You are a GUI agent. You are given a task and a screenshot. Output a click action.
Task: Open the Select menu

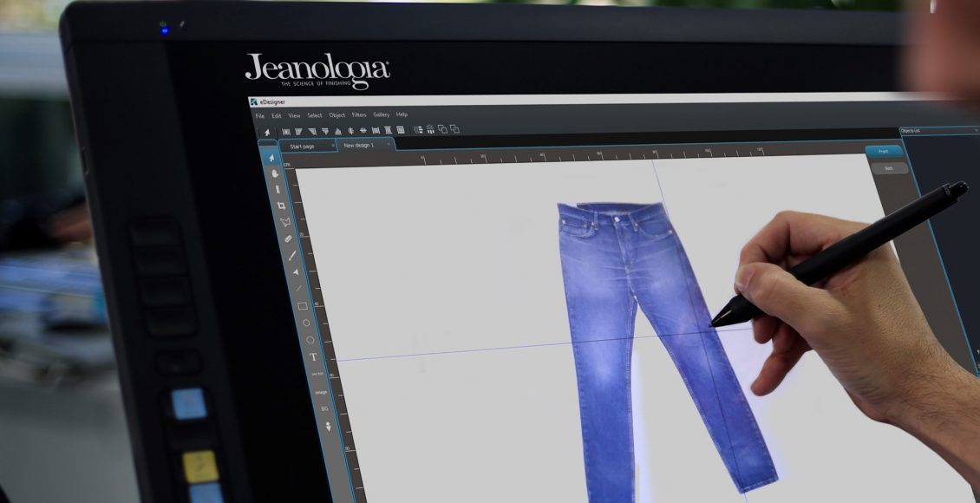pyautogui.click(x=314, y=115)
